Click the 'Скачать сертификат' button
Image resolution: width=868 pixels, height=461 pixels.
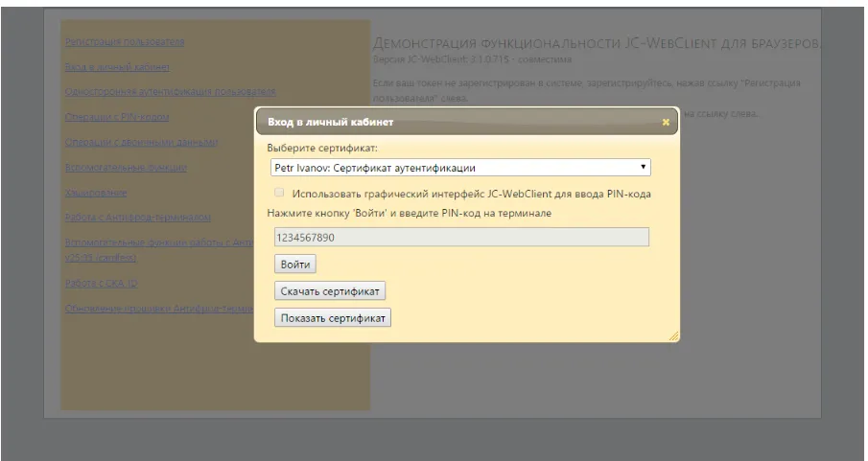[330, 291]
